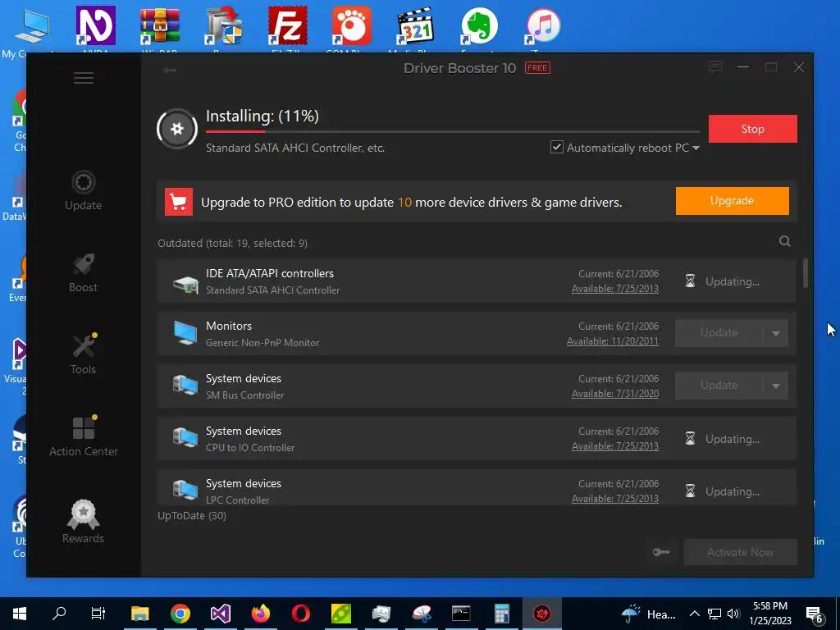Click the FREE edition badge
This screenshot has width=840, height=630.
(x=537, y=68)
